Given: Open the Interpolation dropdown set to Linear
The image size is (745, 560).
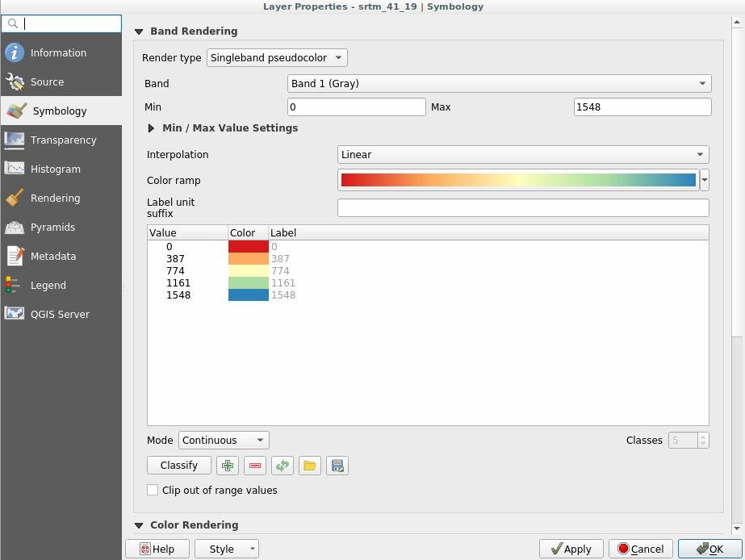Looking at the screenshot, I should (x=522, y=155).
